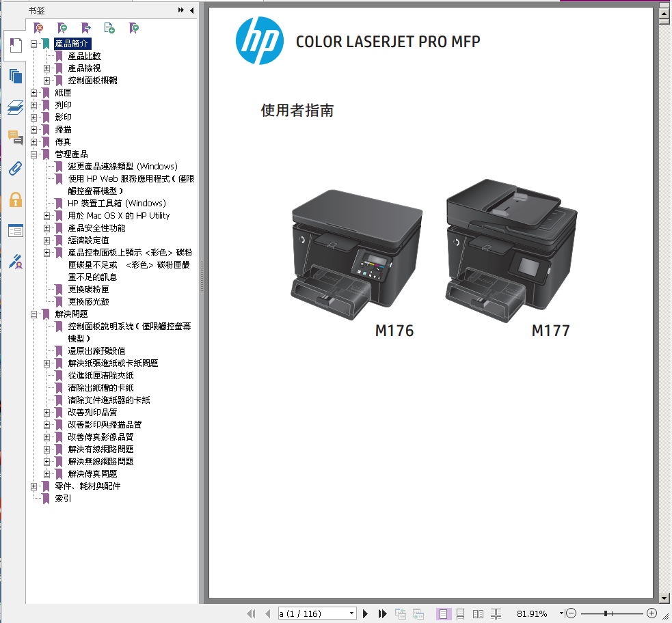The width and height of the screenshot is (672, 623).
Task: Open 變更產品連線類型 (Windows) bookmark
Action: click(x=122, y=167)
